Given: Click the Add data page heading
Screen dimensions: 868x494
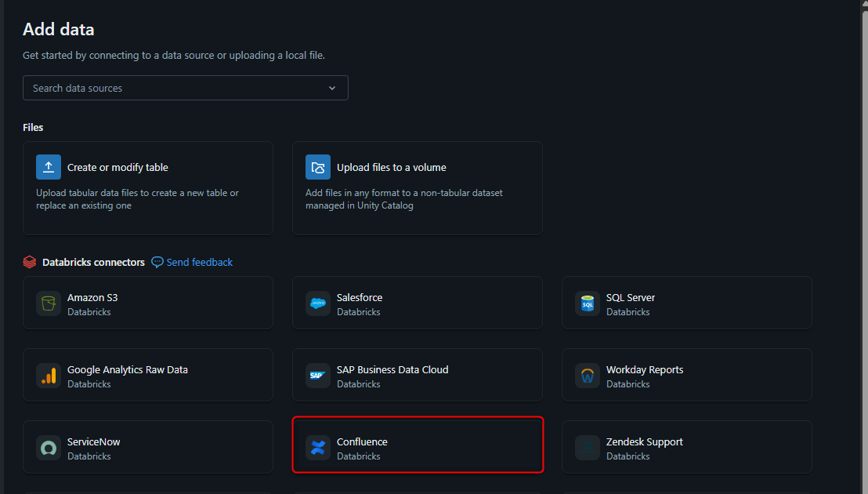Looking at the screenshot, I should pyautogui.click(x=58, y=29).
